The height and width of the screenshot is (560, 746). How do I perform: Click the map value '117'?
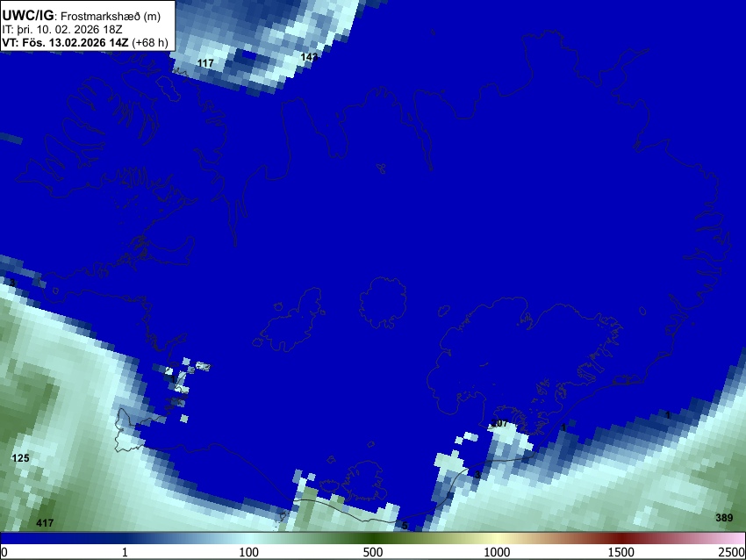(x=205, y=63)
